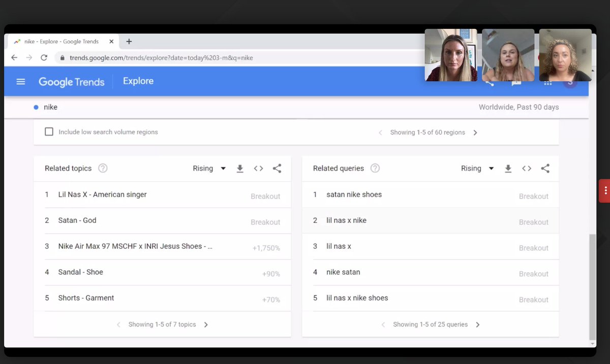610x364 pixels.
Task: Open the nike satan query
Action: [343, 272]
